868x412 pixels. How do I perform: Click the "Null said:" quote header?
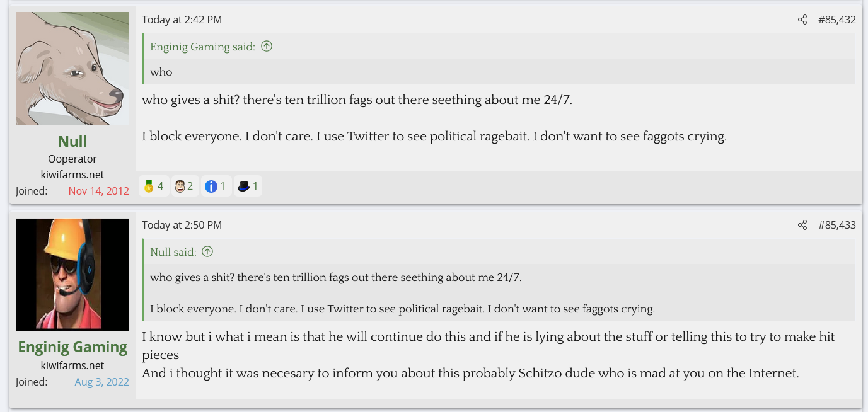173,252
